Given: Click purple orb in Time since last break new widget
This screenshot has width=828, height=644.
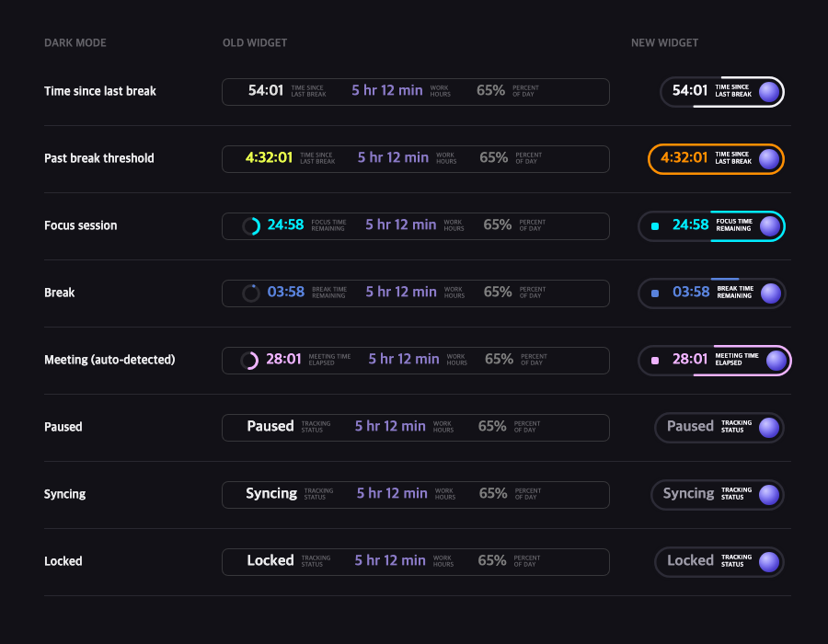Looking at the screenshot, I should pyautogui.click(x=769, y=92).
